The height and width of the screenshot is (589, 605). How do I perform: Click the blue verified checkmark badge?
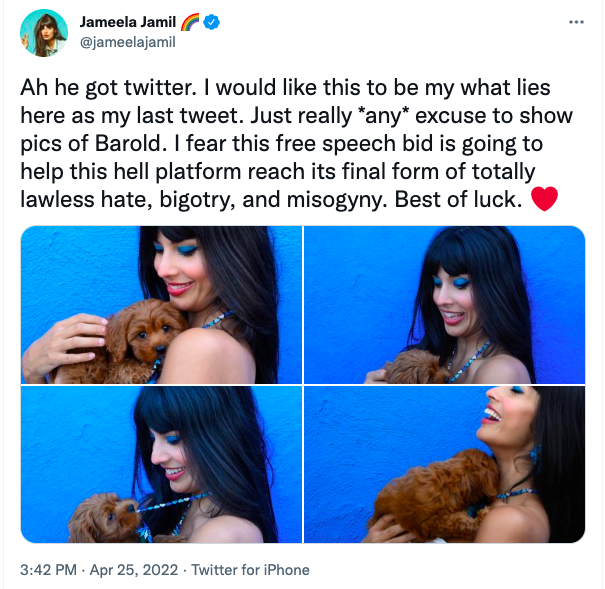point(211,22)
